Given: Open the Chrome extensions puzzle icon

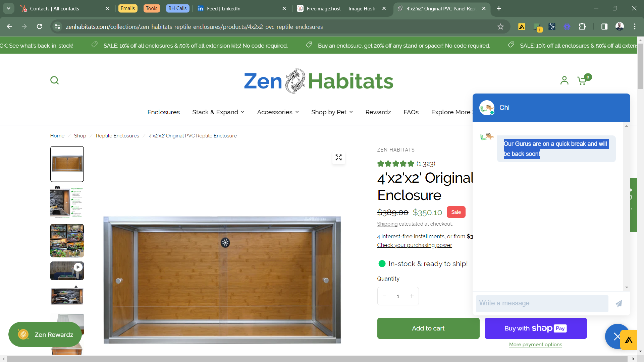Looking at the screenshot, I should coord(582,26).
